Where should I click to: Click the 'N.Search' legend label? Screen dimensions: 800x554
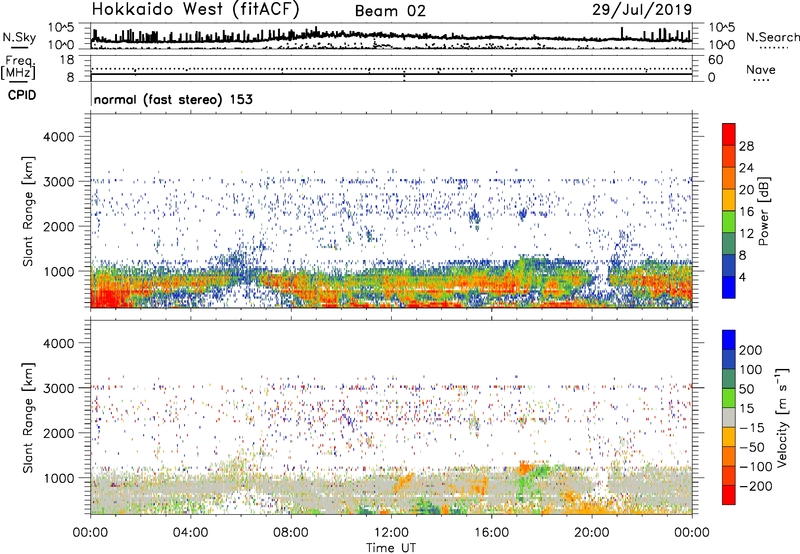pos(772,37)
